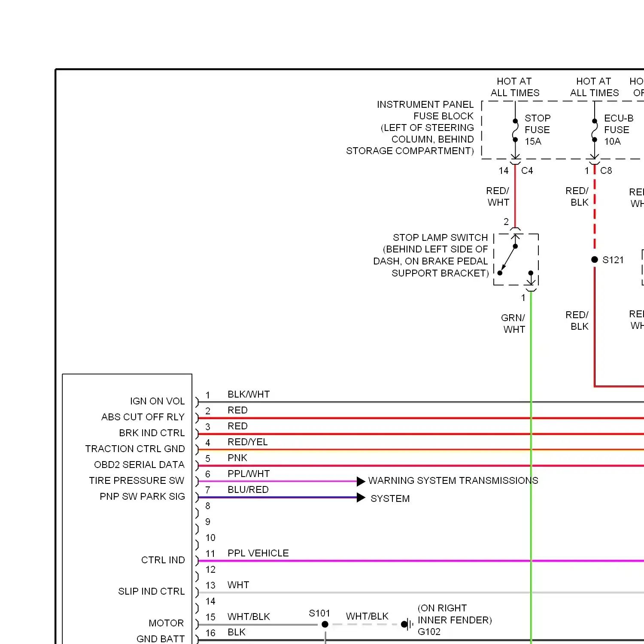Click the ON RIGHT INNER FENDER G102 note
Screen dimensions: 644x644
[x=455, y=620]
